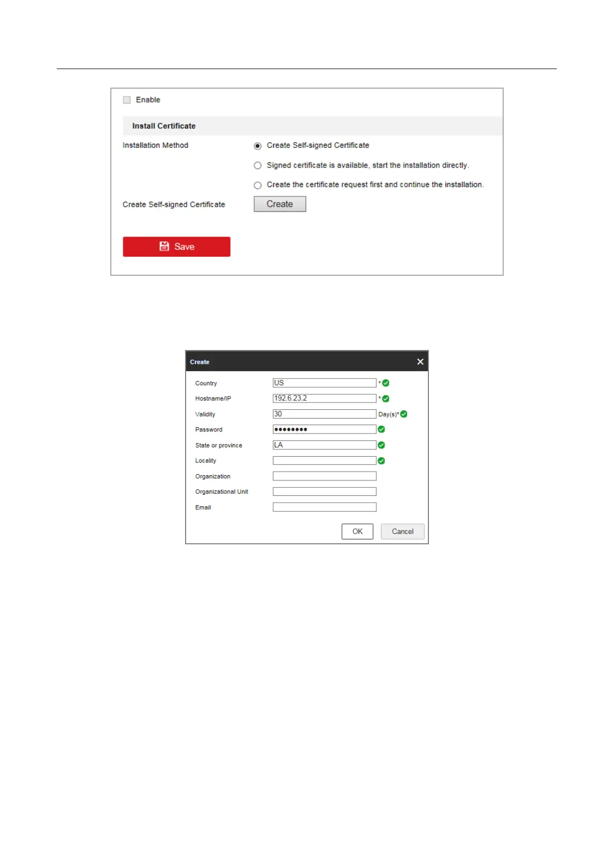Edit State or province field showing LA
This screenshot has width=614, height=868.
tap(324, 445)
